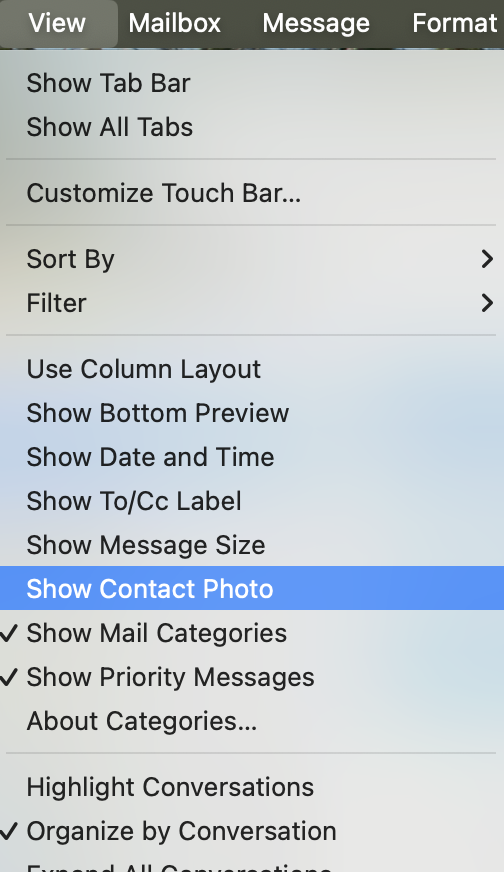Open Customize Touch Bar… option
504x872 pixels.
point(252,193)
